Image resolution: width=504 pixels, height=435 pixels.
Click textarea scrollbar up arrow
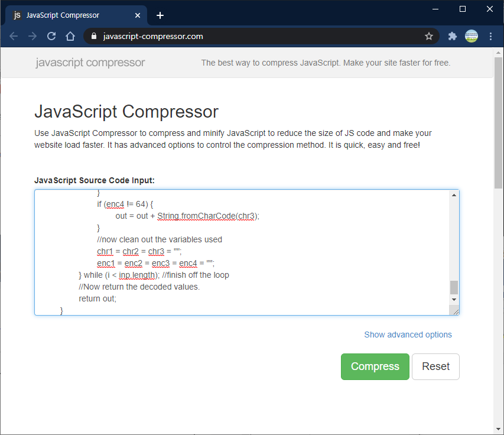(454, 195)
